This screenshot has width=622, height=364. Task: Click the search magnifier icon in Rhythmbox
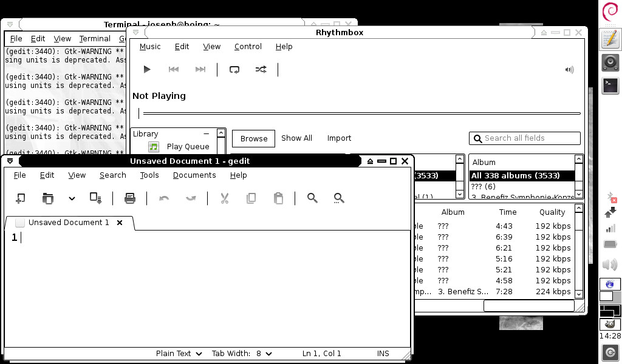point(478,138)
